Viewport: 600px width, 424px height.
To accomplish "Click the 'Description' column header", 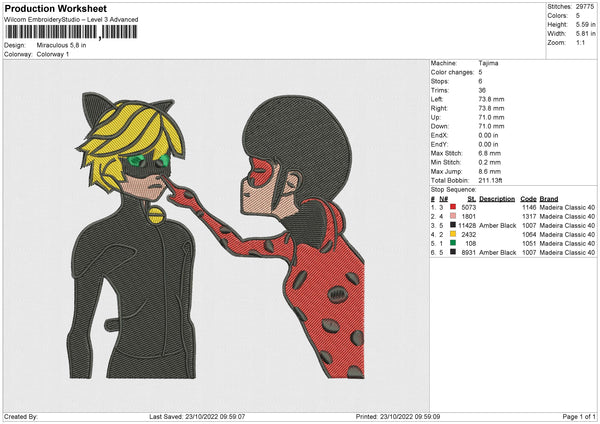I will click(497, 199).
